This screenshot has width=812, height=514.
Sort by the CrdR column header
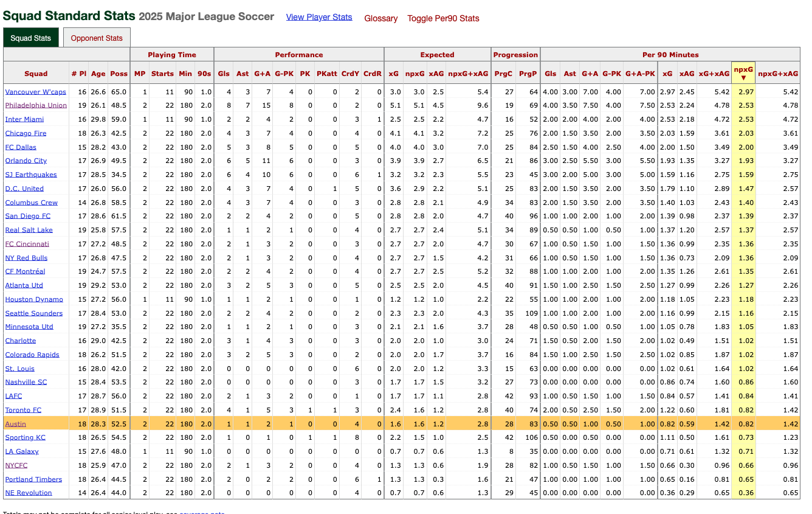[373, 74]
